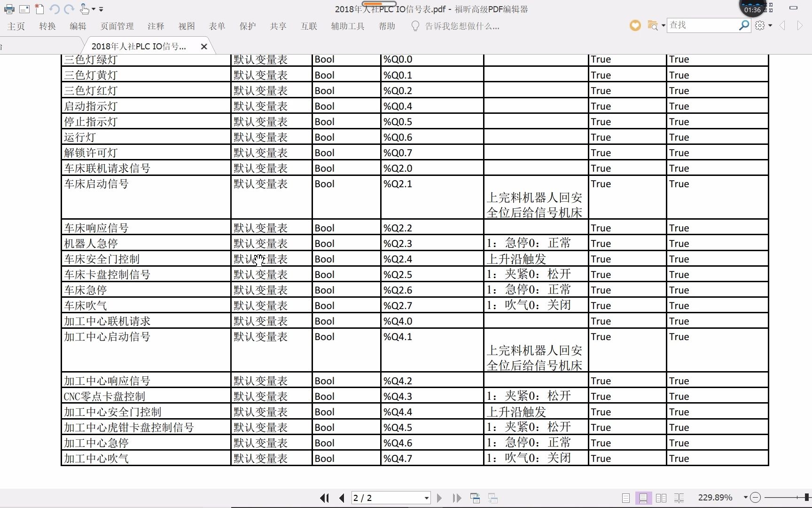812x508 pixels.
Task: Click the Undo arrow
Action: click(54, 9)
